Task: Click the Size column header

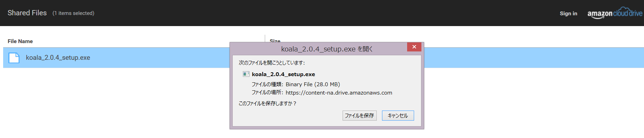Action: (x=275, y=41)
